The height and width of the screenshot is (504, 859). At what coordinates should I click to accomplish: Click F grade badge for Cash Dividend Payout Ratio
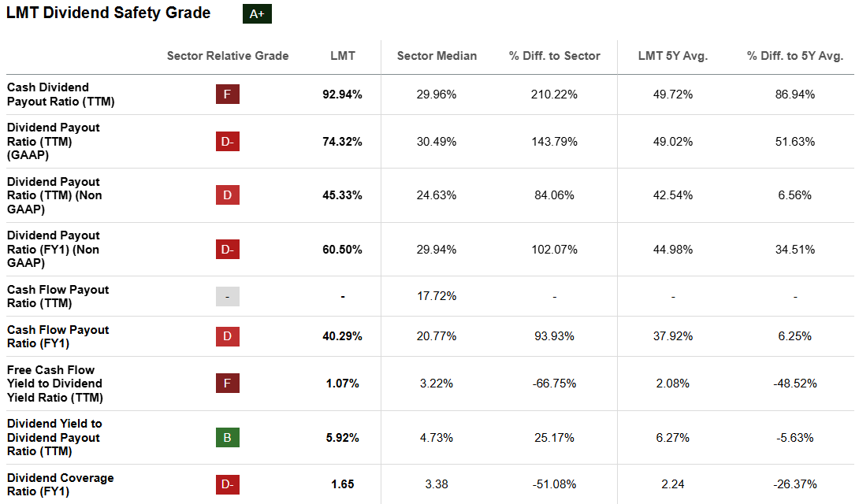[x=228, y=94]
